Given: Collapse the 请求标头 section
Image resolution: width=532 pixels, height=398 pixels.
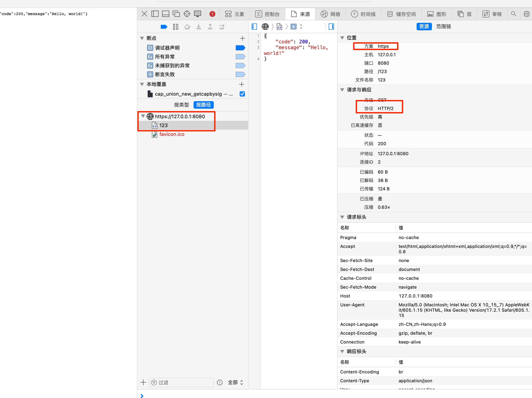Looking at the screenshot, I should (342, 217).
